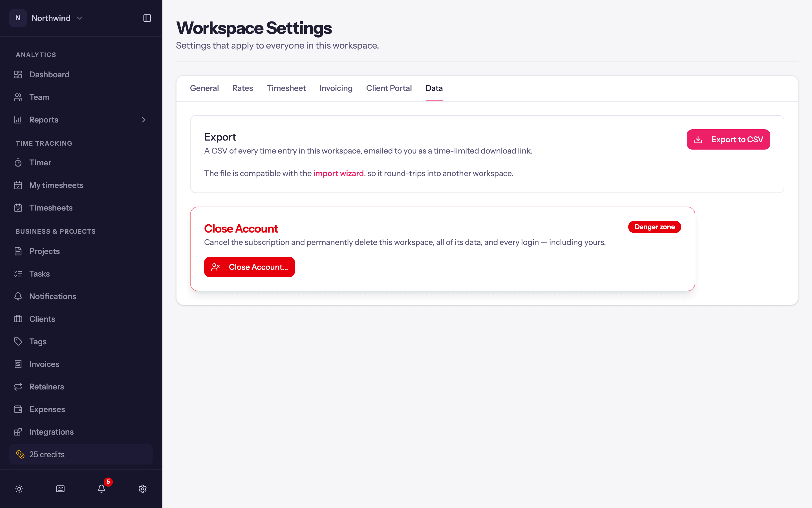The height and width of the screenshot is (508, 812).
Task: Click the Close Account section title
Action: pyautogui.click(x=241, y=229)
